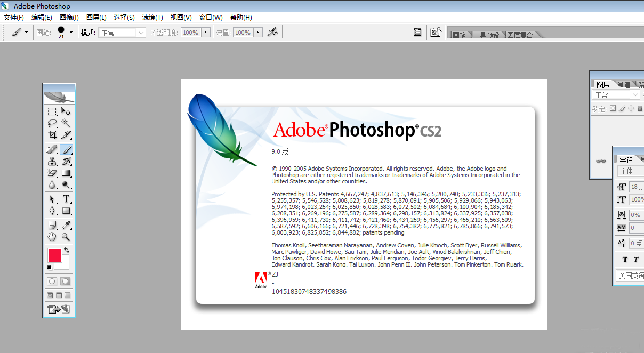Open the 视图(V) menu
Screen dimensions: 644x353
tap(181, 18)
